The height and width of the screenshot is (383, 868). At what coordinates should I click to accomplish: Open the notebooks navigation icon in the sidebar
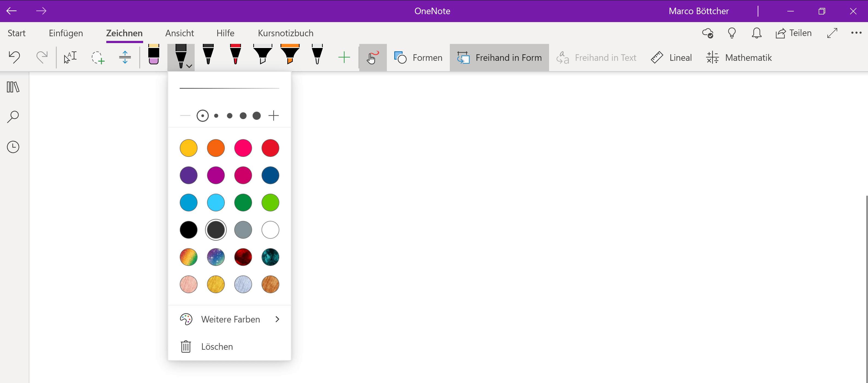coord(13,87)
